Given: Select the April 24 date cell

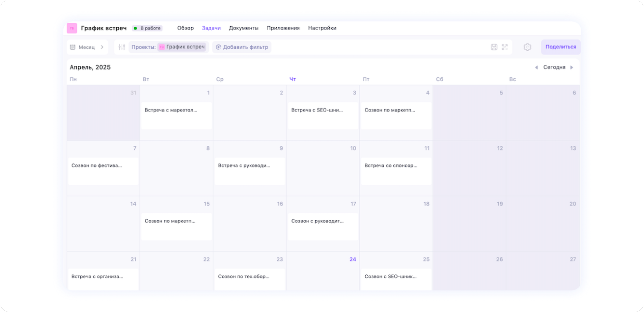Looking at the screenshot, I should pyautogui.click(x=323, y=272).
